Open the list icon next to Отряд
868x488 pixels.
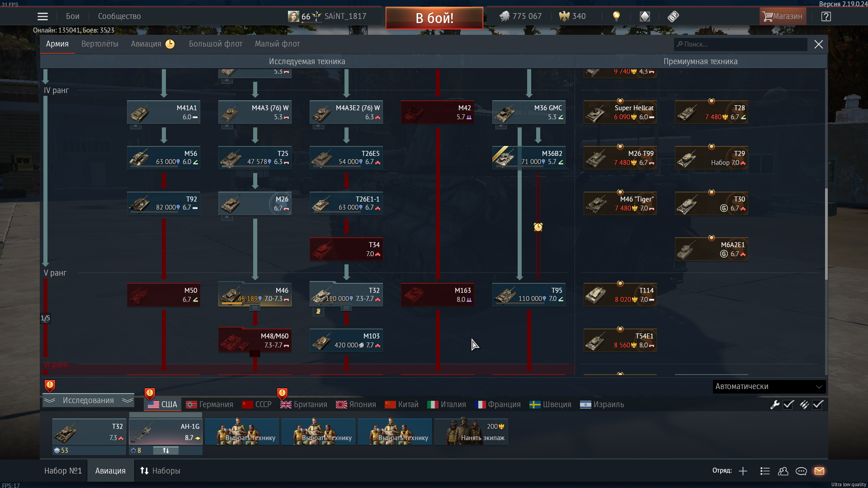(765, 471)
